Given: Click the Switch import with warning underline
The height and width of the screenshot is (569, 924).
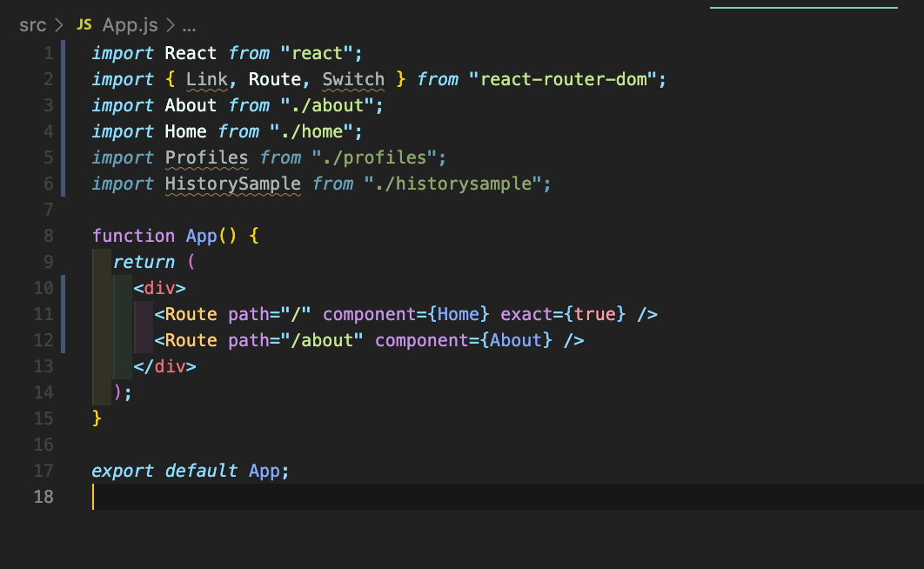Looking at the screenshot, I should click(x=353, y=79).
